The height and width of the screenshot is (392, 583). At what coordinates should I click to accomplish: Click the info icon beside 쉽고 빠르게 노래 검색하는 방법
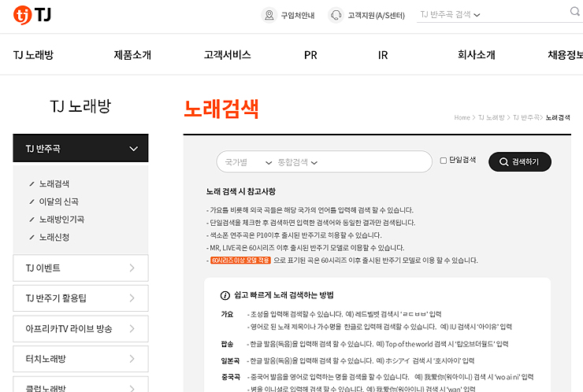click(x=225, y=295)
